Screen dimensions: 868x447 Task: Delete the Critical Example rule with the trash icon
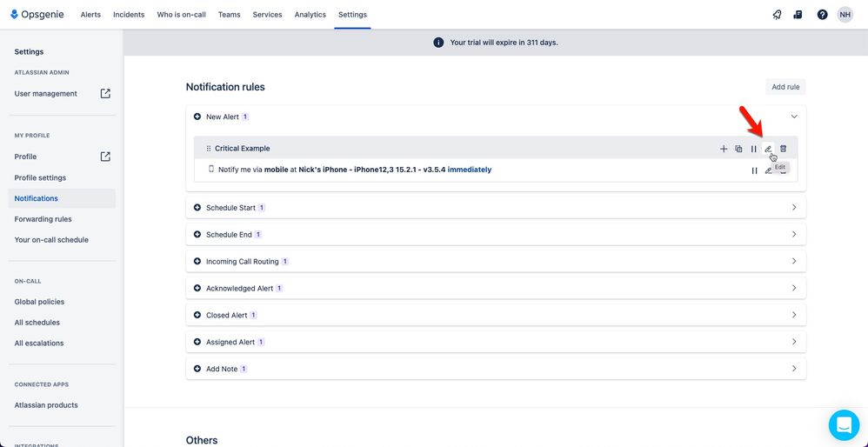point(784,149)
